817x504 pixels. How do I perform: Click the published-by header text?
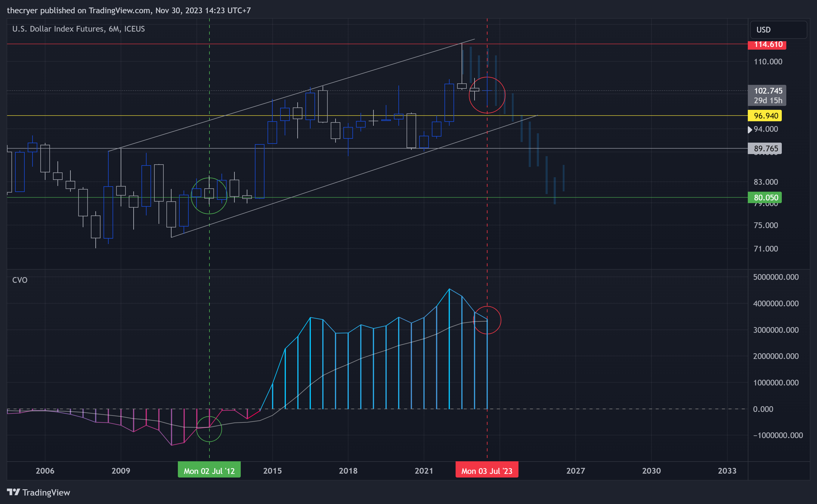[x=129, y=10]
